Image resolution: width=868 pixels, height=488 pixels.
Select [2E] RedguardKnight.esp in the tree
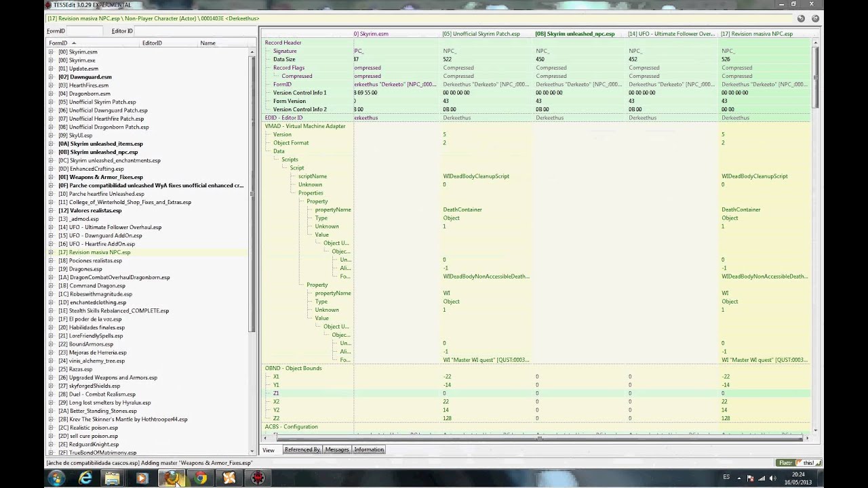tap(88, 444)
